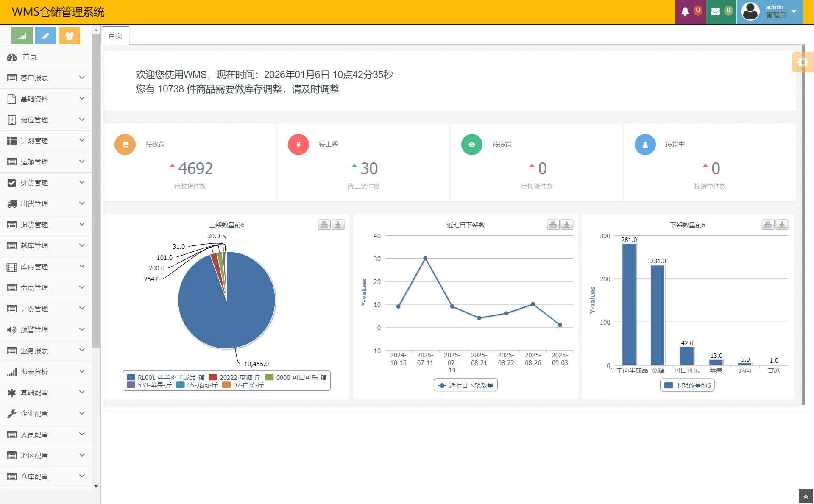The image size is (814, 504).
Task: Click the download button on 下架数量前6 chart
Action: (x=782, y=225)
